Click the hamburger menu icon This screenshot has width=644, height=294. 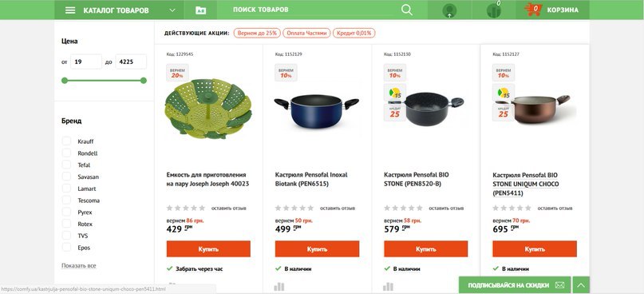[x=70, y=10]
